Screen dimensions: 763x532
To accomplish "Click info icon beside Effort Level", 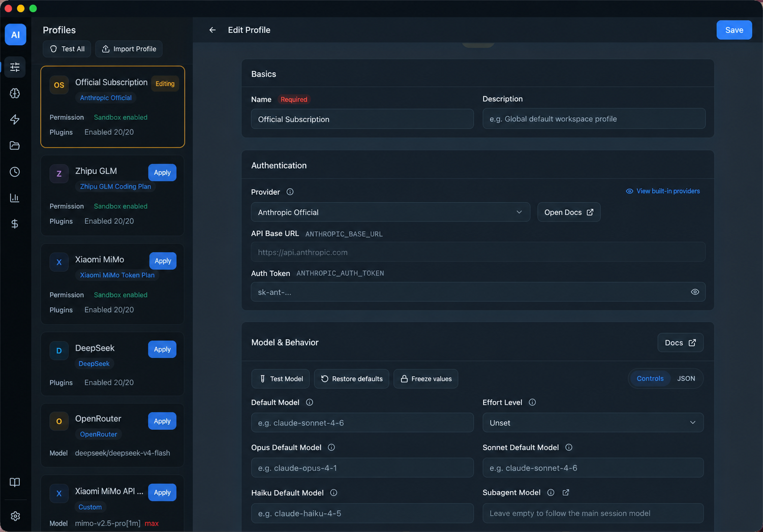I will click(x=532, y=402).
